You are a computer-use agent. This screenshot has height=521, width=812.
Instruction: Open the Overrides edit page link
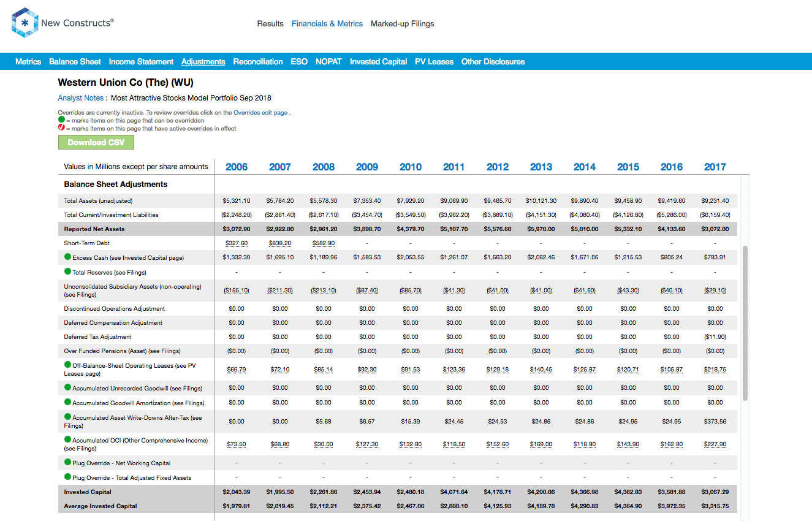260,113
